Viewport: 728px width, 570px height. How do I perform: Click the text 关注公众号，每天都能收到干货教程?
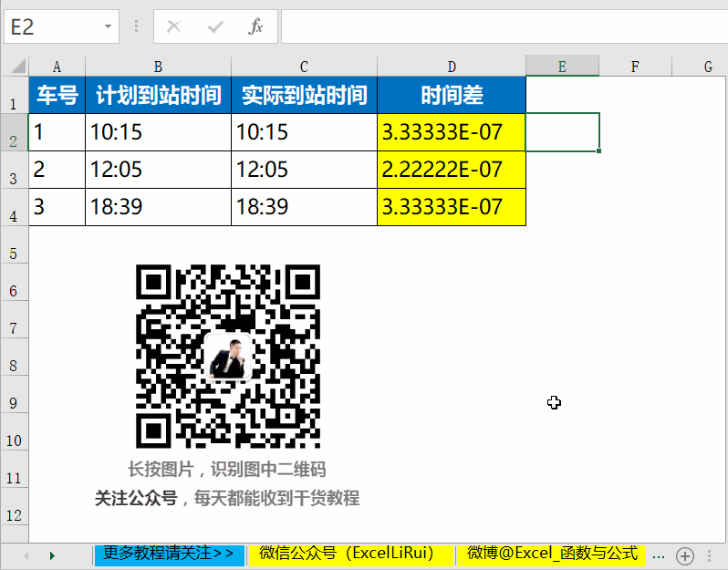click(227, 498)
